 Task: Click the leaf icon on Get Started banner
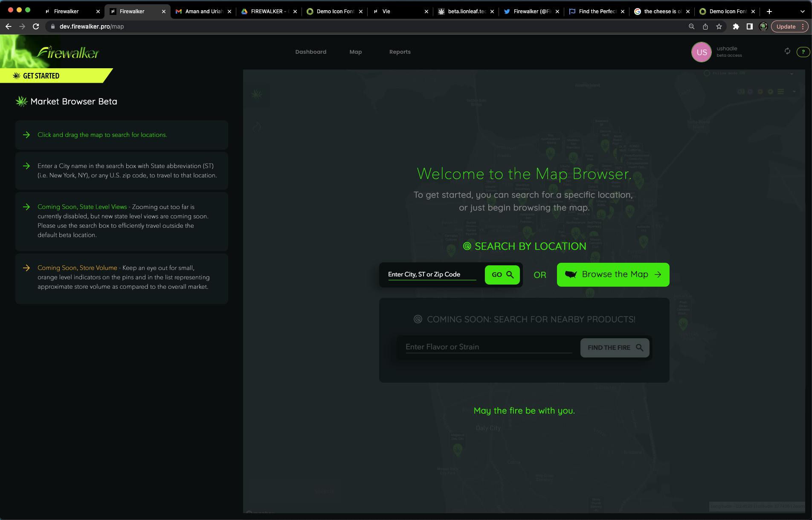17,76
